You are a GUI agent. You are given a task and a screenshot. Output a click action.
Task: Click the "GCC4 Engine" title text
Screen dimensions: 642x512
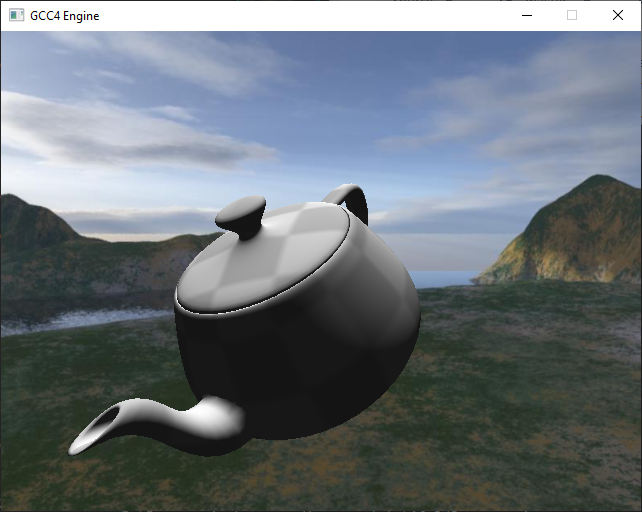pos(65,16)
